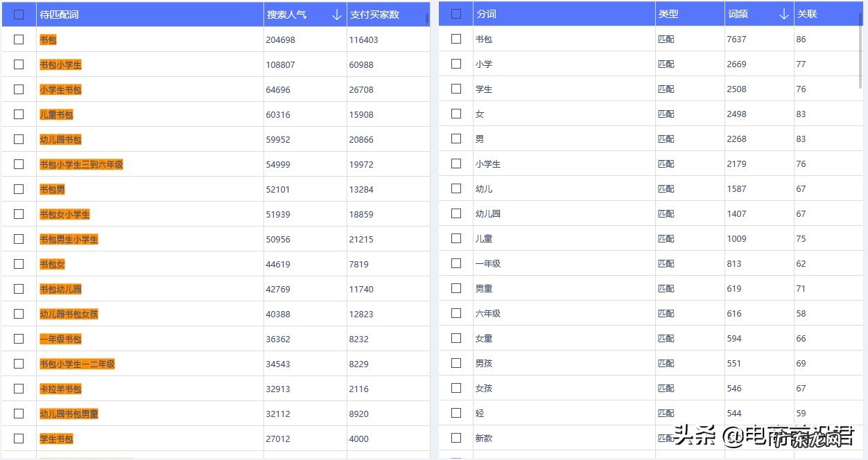Screen dimensions: 868x460
Task: Toggle the select-all checkbox in 待匹配词 header
Action: click(x=19, y=13)
